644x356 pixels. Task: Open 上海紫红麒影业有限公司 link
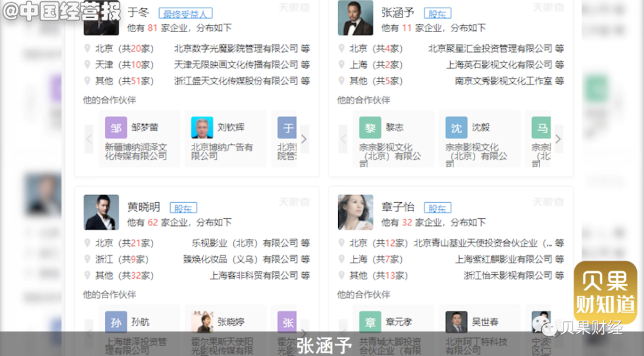point(504,259)
